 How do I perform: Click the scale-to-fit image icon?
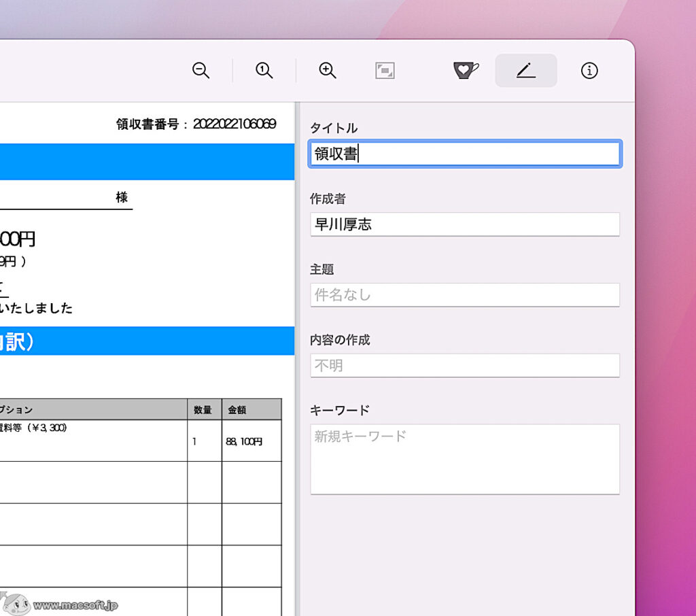(385, 70)
